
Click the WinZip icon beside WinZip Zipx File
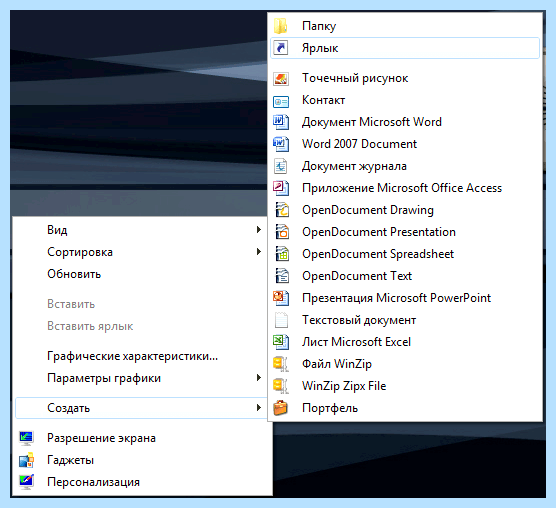280,386
